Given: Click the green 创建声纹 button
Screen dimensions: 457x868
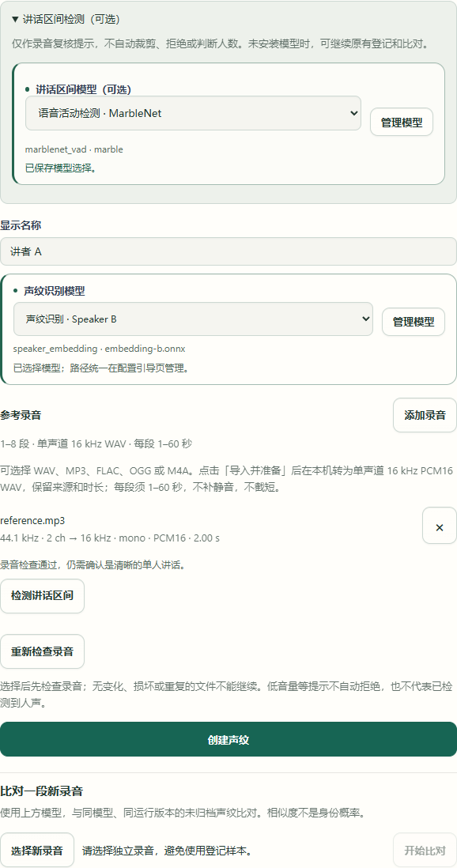Looking at the screenshot, I should [x=228, y=739].
